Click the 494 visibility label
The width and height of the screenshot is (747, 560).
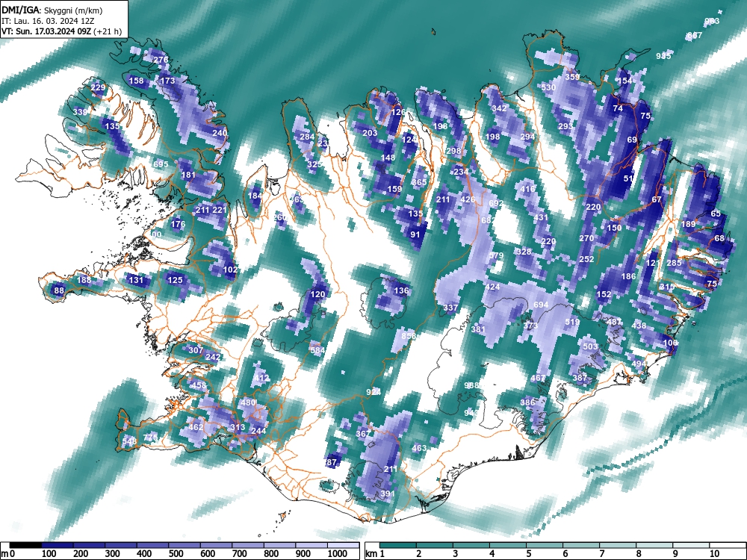tap(639, 364)
